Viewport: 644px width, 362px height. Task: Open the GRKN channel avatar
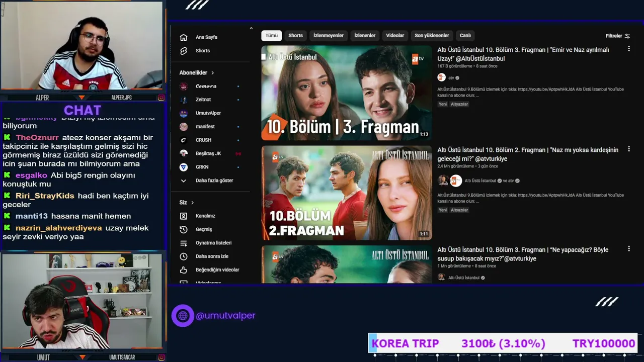(x=184, y=167)
